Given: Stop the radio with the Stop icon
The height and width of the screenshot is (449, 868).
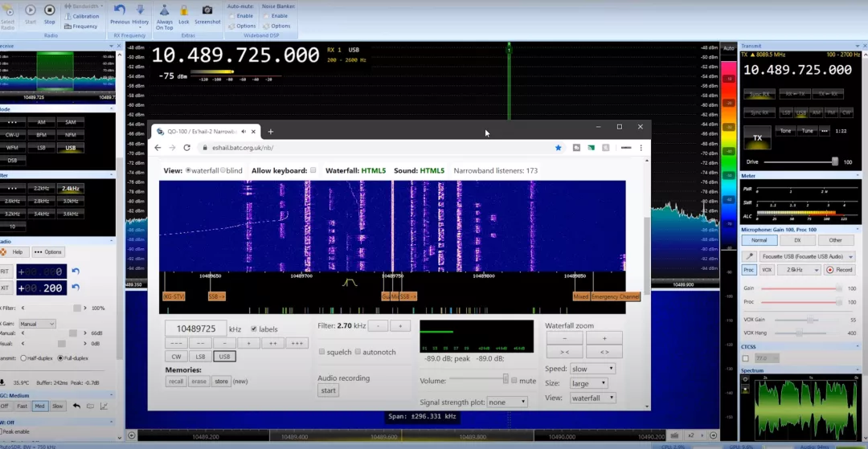Looking at the screenshot, I should tap(50, 10).
